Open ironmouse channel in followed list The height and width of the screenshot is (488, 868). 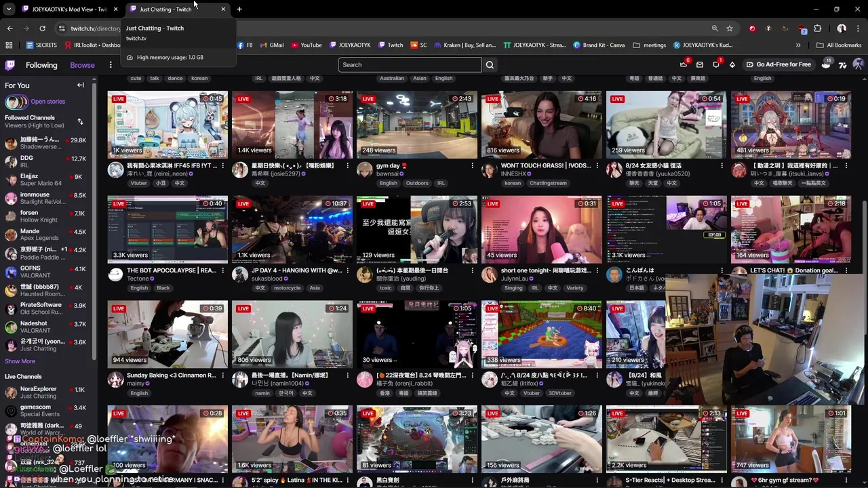tap(46, 198)
